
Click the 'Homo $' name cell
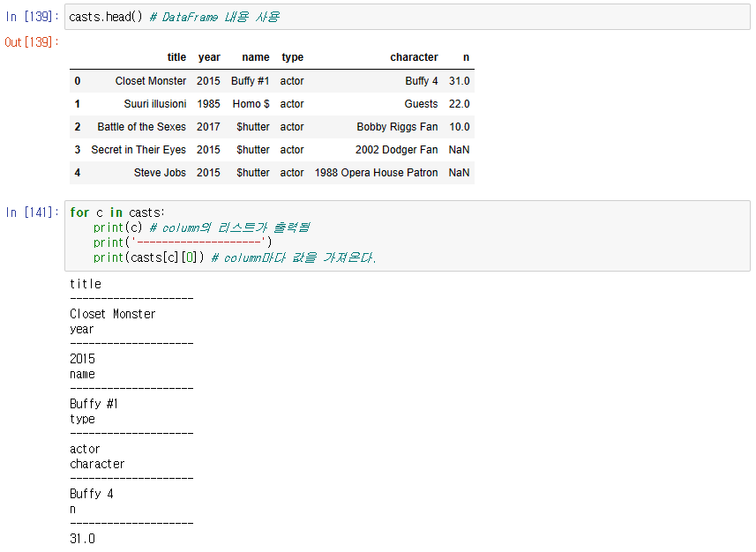click(x=251, y=104)
